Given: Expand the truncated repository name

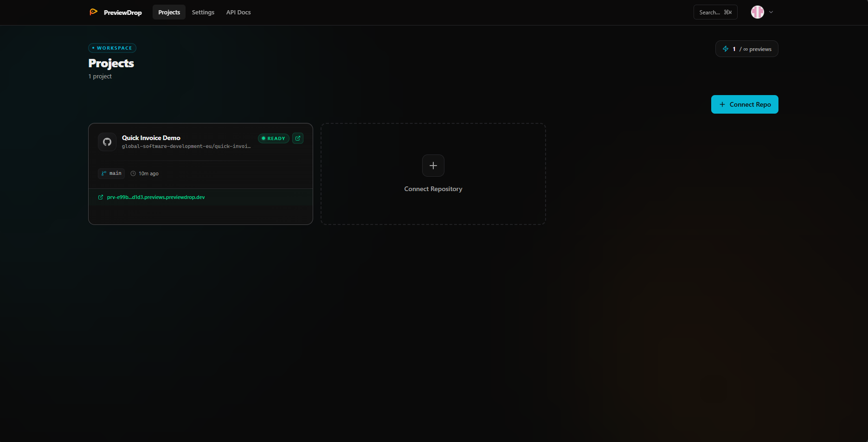Looking at the screenshot, I should tap(186, 146).
